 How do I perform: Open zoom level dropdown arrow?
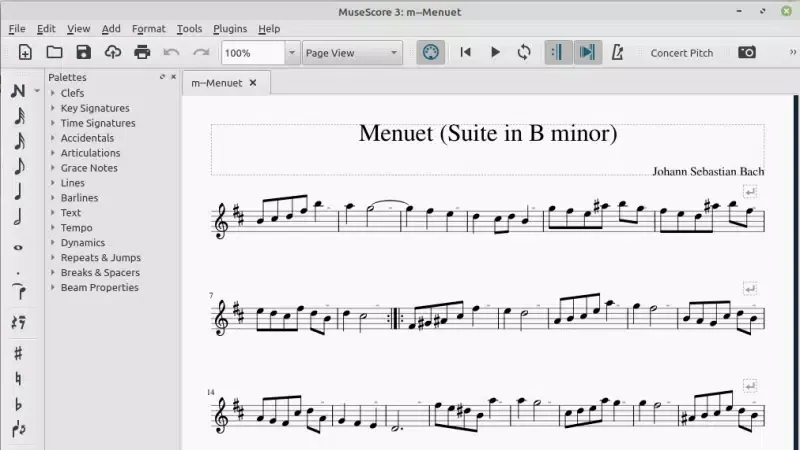tap(292, 53)
